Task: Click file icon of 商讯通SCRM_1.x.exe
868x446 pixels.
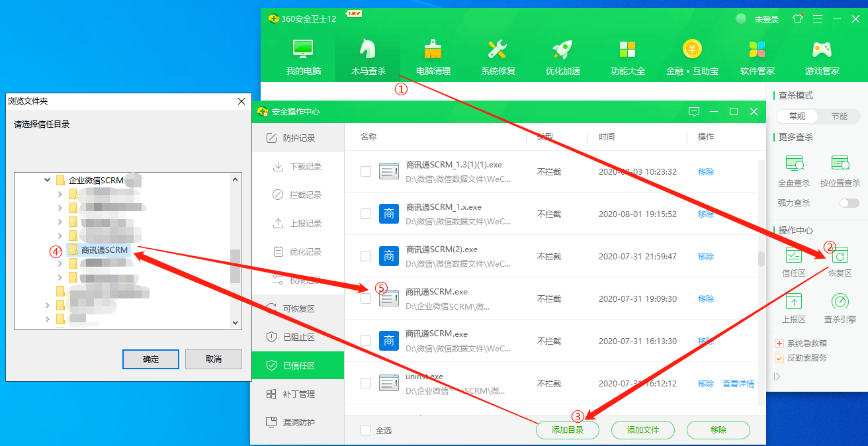Action: [x=389, y=214]
